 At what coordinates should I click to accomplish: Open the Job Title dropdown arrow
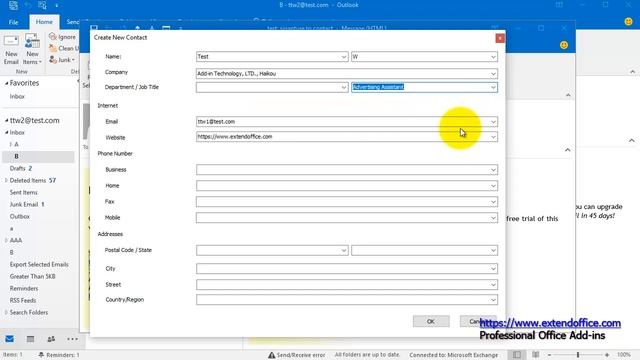pos(493,87)
